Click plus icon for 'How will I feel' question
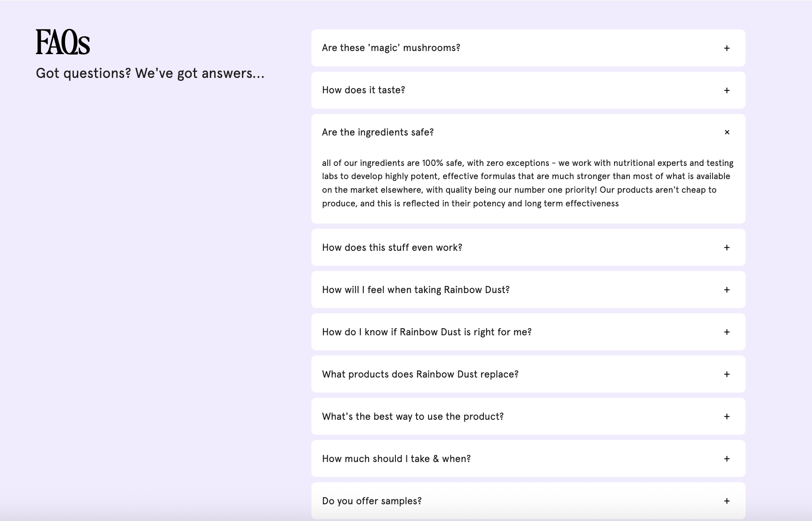 coord(727,290)
